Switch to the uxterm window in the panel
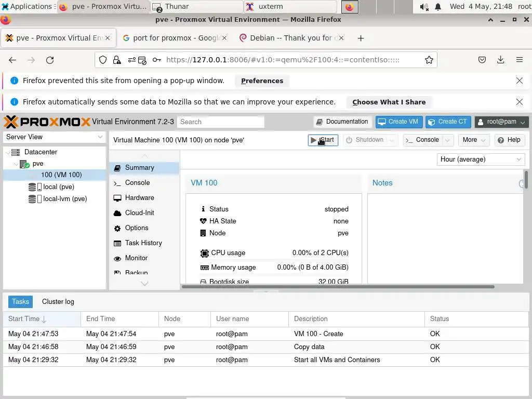Viewport: 532px width, 399px height. point(290,6)
